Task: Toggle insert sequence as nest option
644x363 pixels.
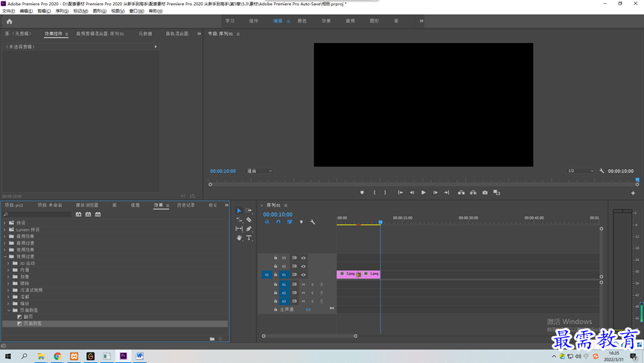Action: [267, 222]
